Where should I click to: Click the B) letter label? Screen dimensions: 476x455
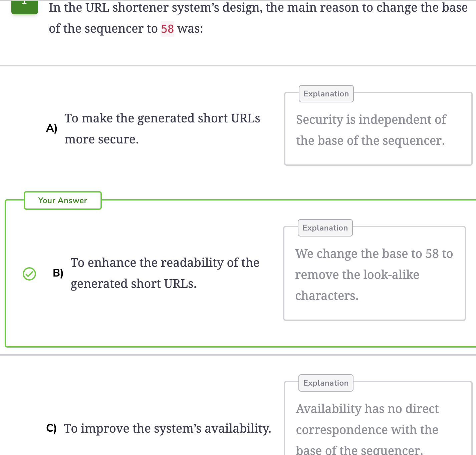pos(58,273)
